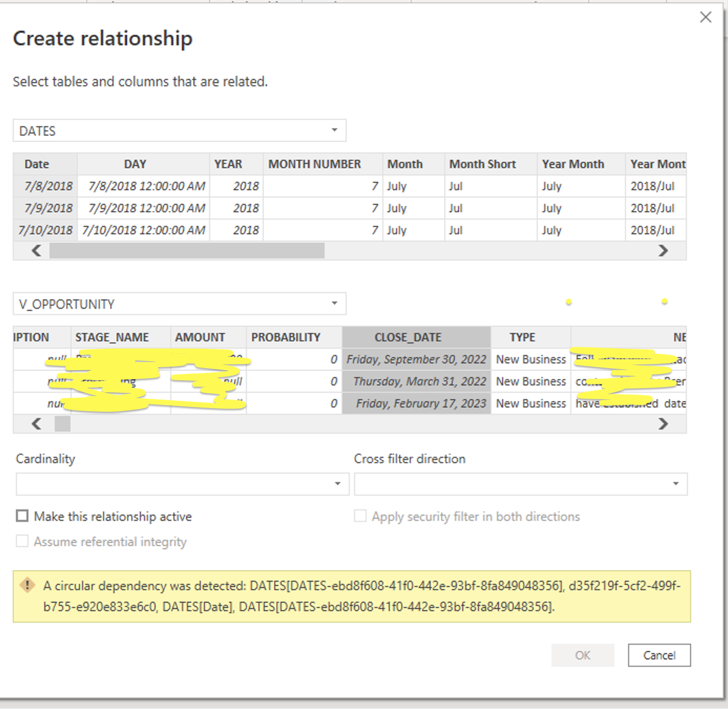728x709 pixels.
Task: Click the 2018/Jul cell in the 7/9/2018 row
Action: 656,208
